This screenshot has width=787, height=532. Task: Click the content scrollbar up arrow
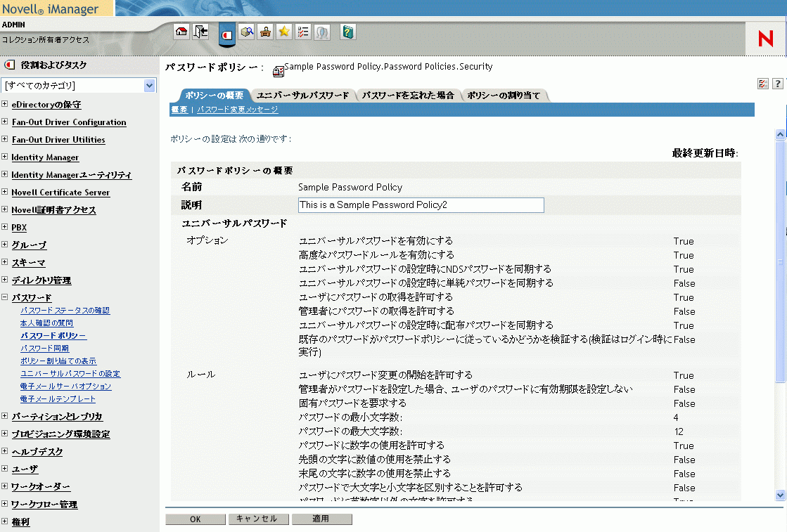[x=780, y=134]
